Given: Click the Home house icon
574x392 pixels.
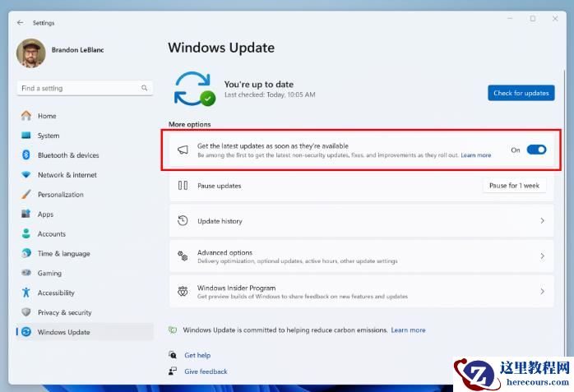Looking at the screenshot, I should click(26, 116).
